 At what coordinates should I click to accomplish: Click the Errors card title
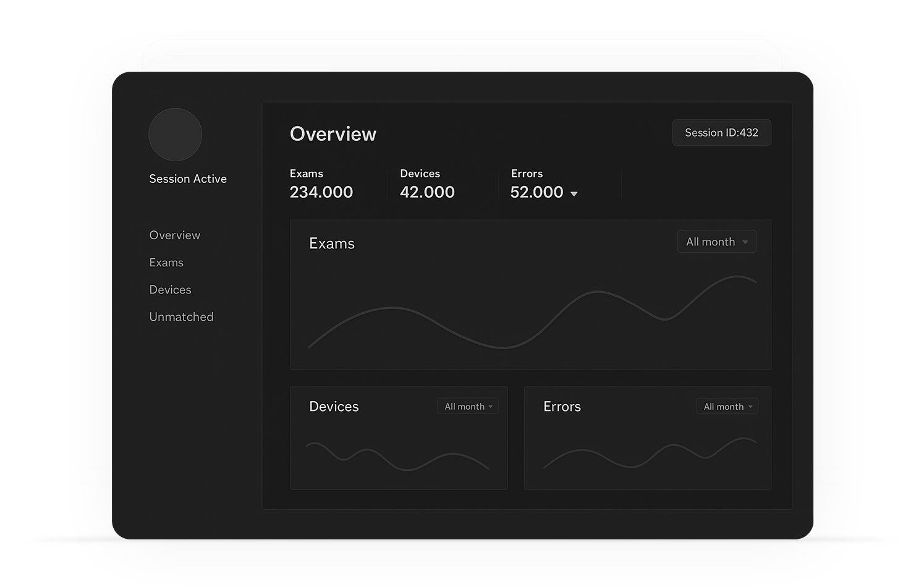(562, 407)
